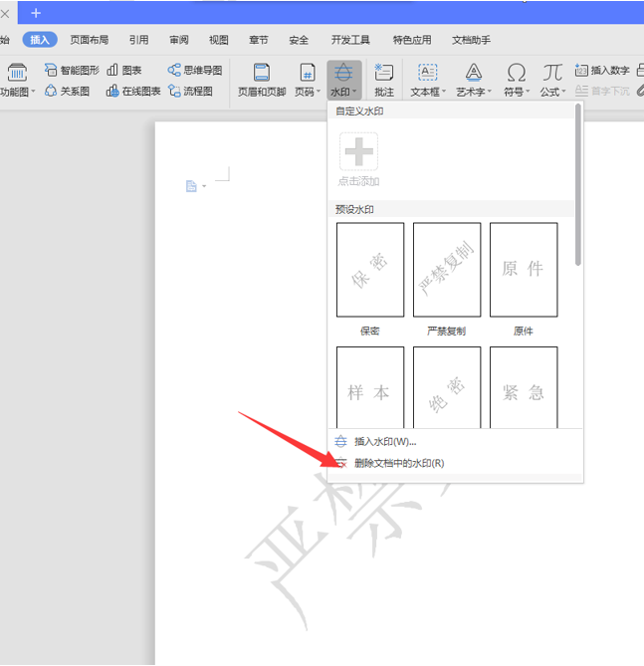644x666 pixels.
Task: Open the 功能图 function chart icon
Action: [x=17, y=72]
